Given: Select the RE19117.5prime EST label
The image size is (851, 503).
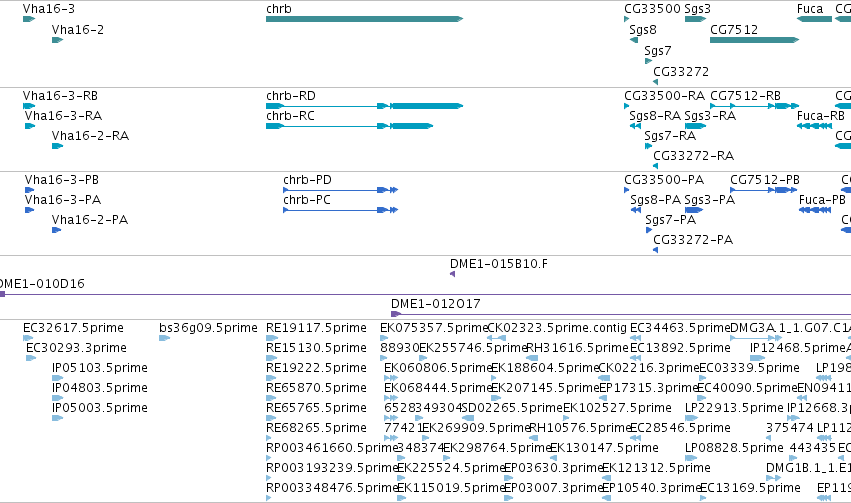Looking at the screenshot, I should (x=316, y=328).
